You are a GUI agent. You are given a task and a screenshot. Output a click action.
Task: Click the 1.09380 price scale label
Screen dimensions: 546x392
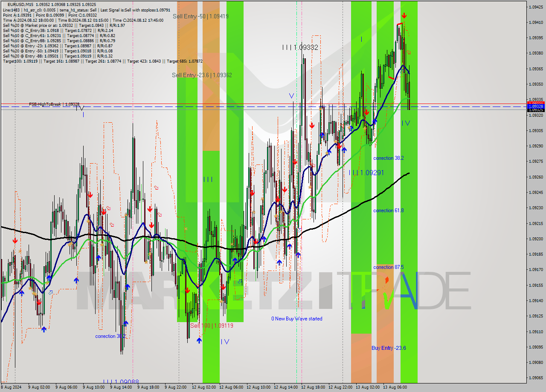point(536,53)
